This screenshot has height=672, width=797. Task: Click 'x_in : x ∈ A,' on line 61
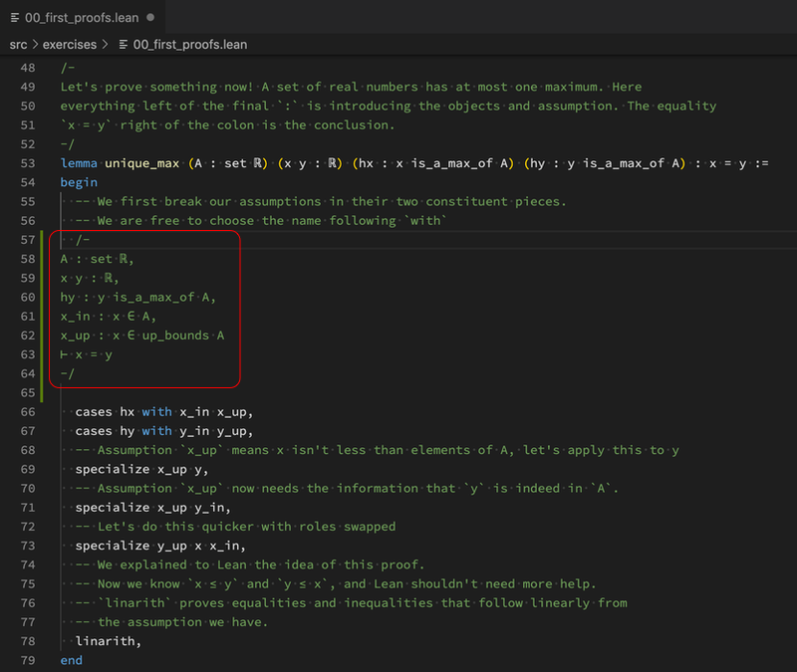coord(109,317)
